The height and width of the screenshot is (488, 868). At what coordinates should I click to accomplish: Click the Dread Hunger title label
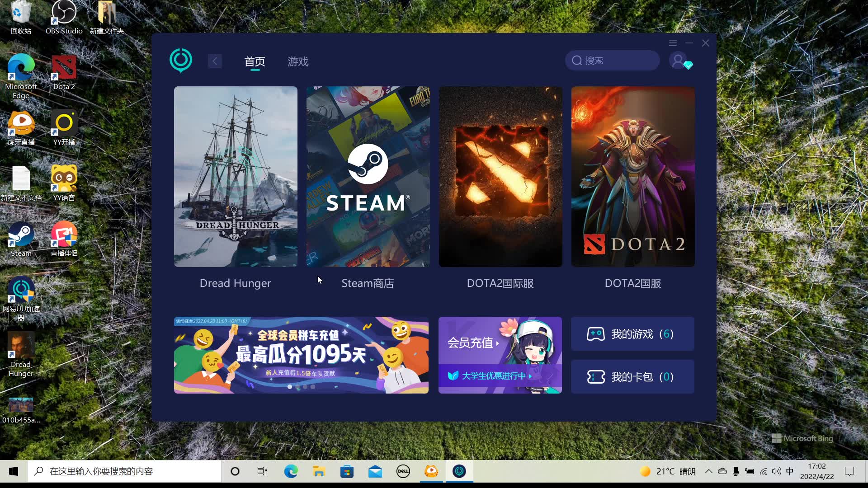(x=236, y=283)
